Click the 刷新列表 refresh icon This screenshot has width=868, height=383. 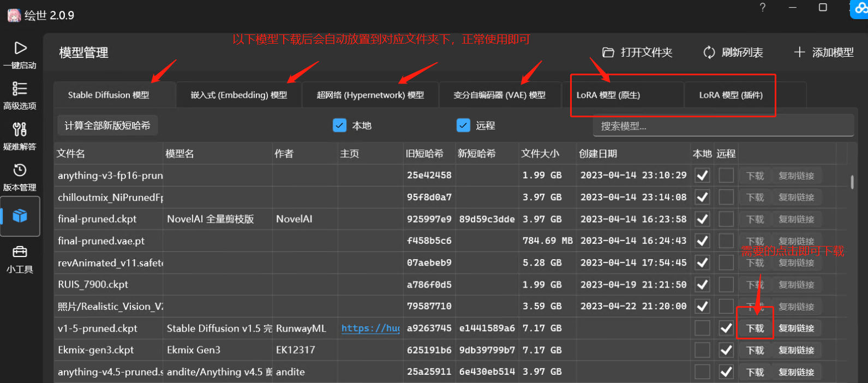[x=709, y=52]
